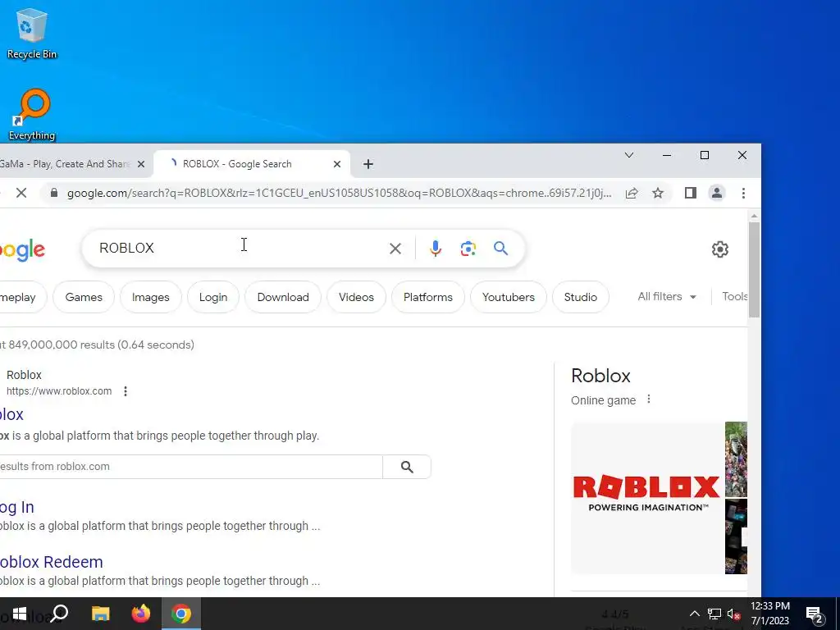Filter results by Videos
Viewport: 840px width, 630px height.
pyautogui.click(x=356, y=297)
